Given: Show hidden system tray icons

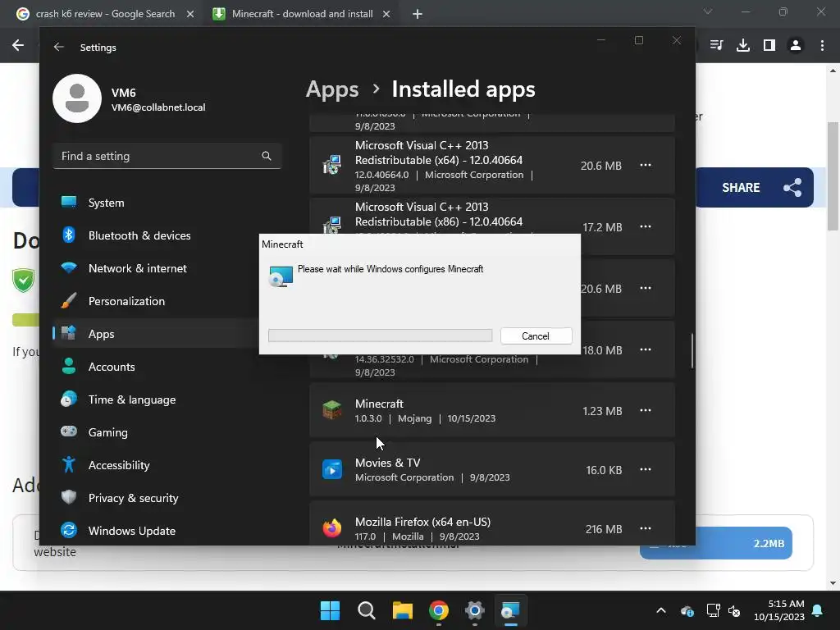Looking at the screenshot, I should (x=661, y=610).
